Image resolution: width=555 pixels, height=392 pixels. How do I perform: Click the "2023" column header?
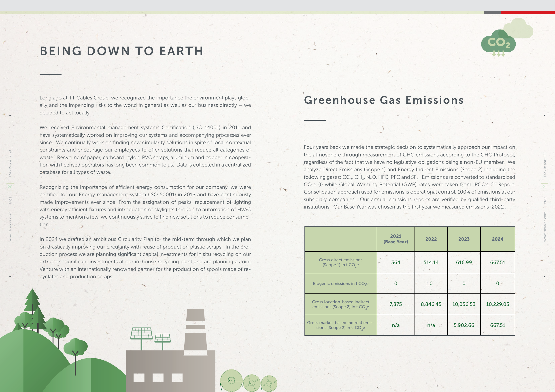click(x=464, y=239)
